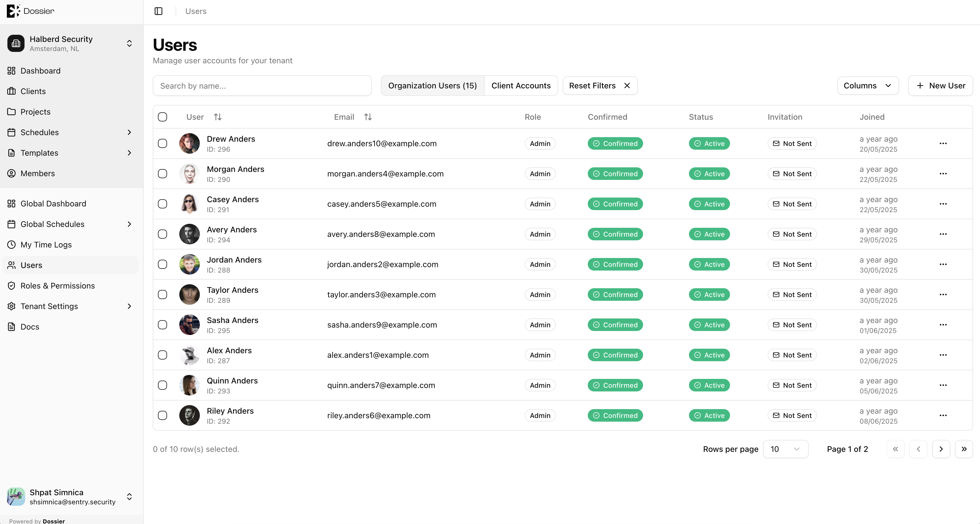Click the shield icon for Roles & Permissions
The height and width of the screenshot is (524, 980).
[11, 286]
